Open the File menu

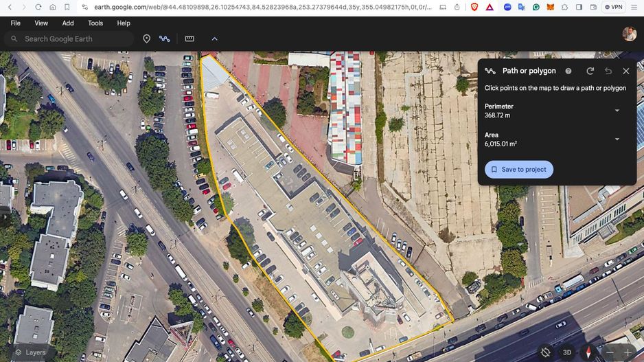click(x=15, y=23)
